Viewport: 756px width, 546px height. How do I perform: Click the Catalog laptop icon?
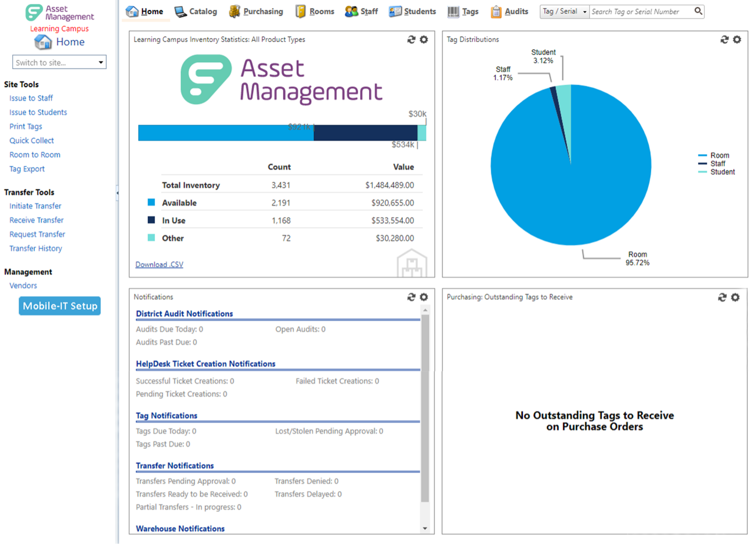[x=180, y=12]
